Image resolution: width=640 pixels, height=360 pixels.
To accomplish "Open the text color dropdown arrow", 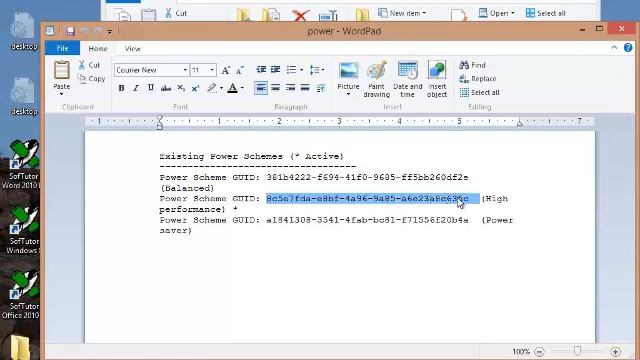I will click(x=242, y=88).
